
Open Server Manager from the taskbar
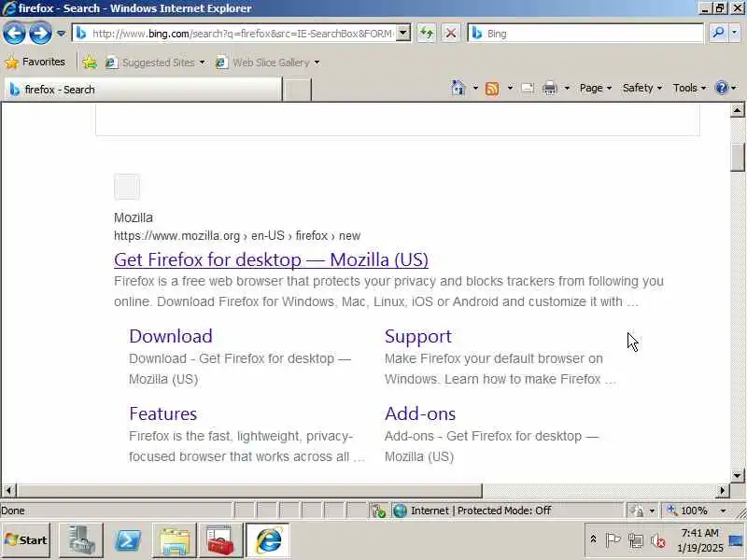(81, 540)
